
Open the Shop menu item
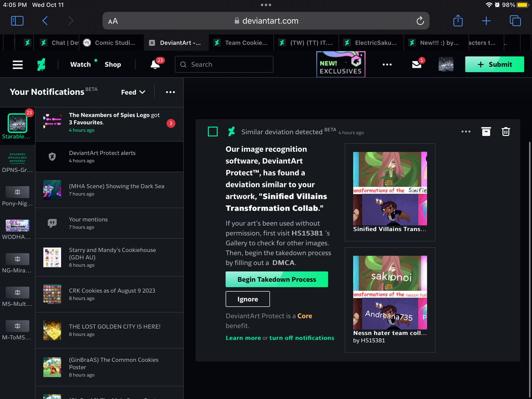click(113, 64)
